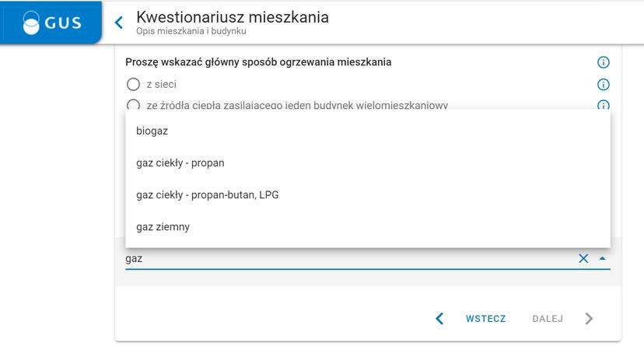The image size is (644, 346).
Task: Open info for the heating question heading
Action: pos(602,63)
